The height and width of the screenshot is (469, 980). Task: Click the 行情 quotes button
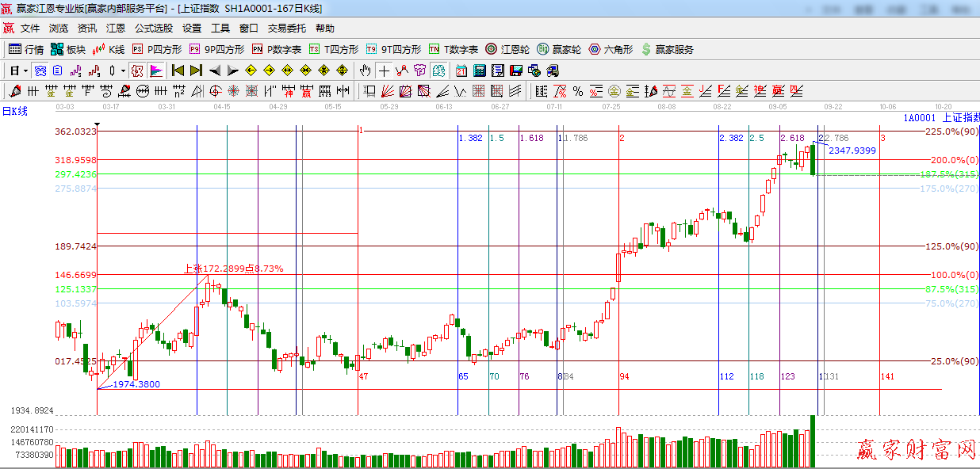[x=26, y=49]
